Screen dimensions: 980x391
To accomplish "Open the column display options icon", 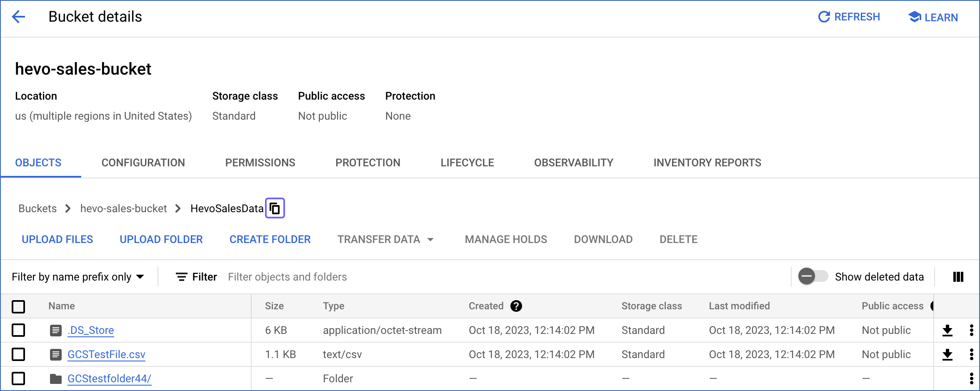I will [x=958, y=277].
